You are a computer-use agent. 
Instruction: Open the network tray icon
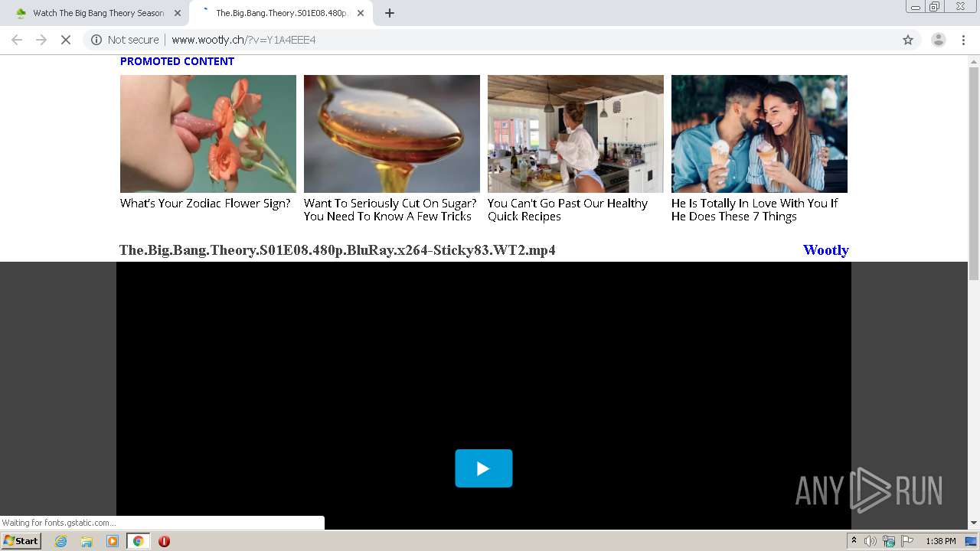(889, 541)
